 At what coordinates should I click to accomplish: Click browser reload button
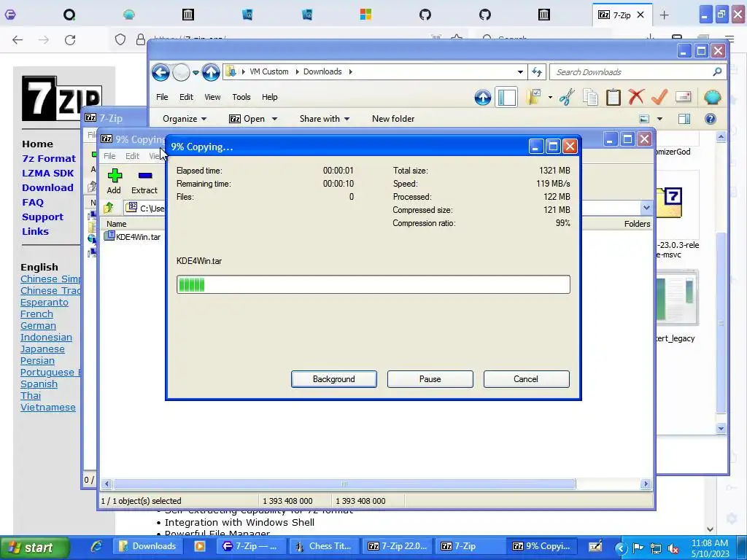click(x=70, y=40)
